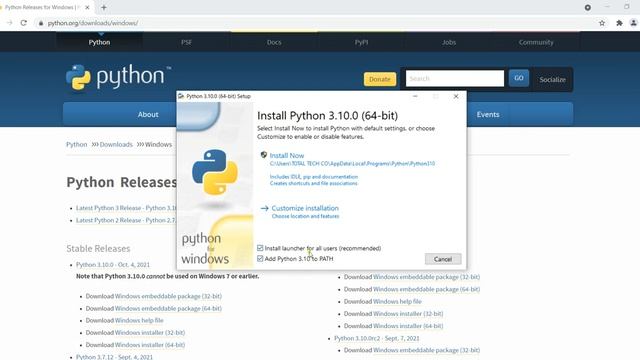Open the Jobs top navigation tab

pyautogui.click(x=449, y=42)
